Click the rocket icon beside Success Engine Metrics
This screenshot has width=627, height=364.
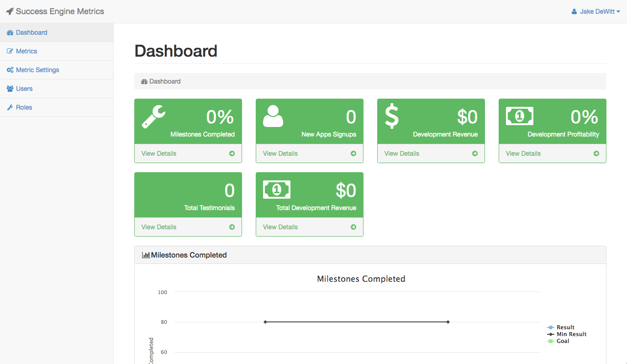(10, 11)
